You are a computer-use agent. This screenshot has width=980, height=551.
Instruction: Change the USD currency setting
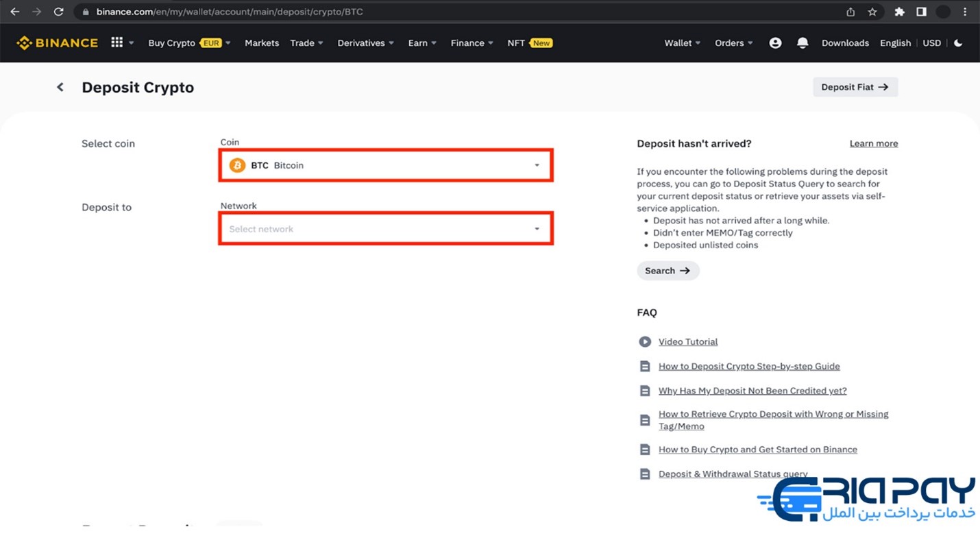point(932,42)
